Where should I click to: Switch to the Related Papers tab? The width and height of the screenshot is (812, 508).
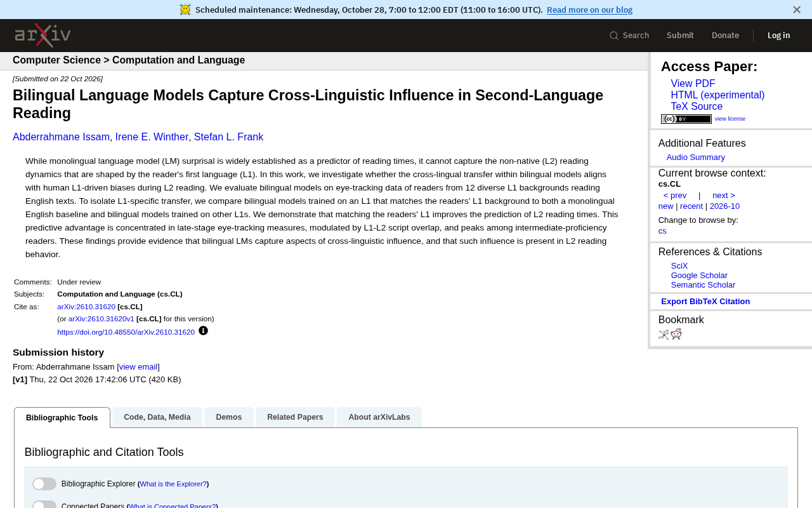coord(295,417)
